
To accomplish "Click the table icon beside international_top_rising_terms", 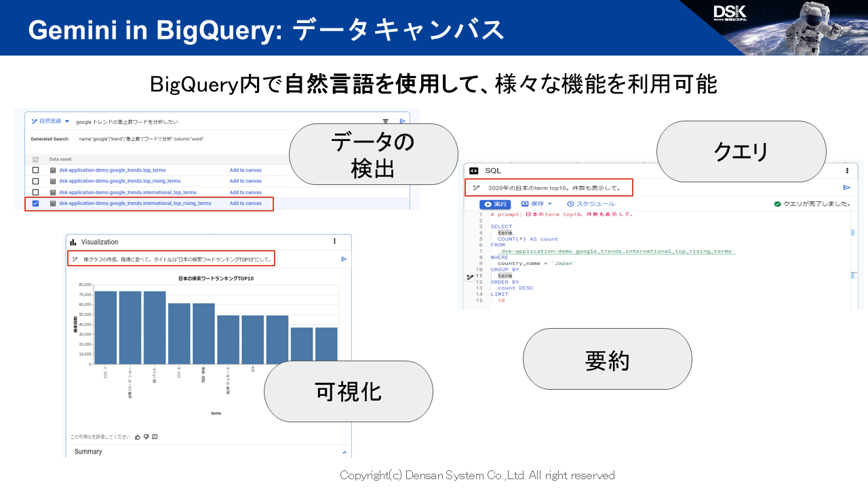I will [53, 203].
